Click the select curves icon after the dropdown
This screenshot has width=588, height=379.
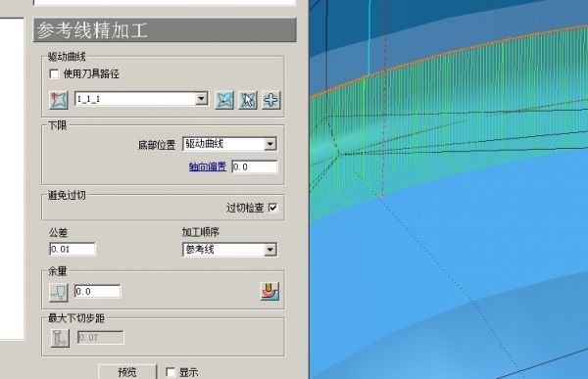[x=224, y=100]
